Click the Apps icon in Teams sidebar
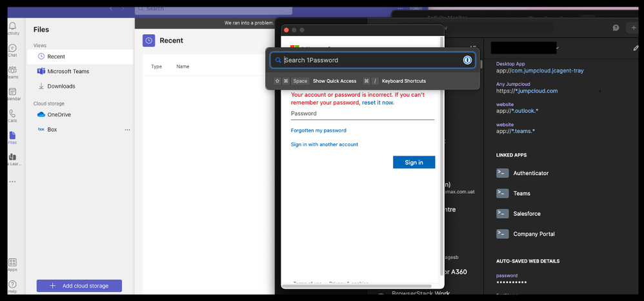The image size is (644, 301). click(x=12, y=263)
